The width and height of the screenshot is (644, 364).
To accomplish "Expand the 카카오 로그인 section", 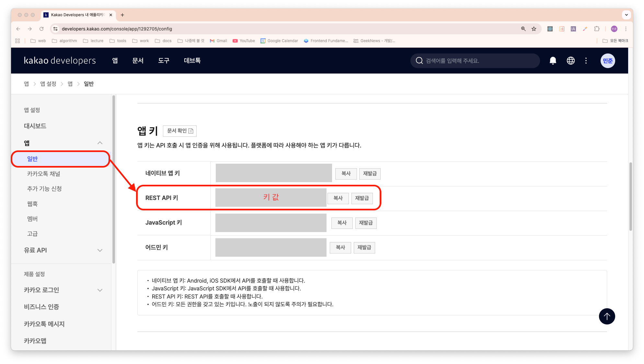I will (x=100, y=290).
